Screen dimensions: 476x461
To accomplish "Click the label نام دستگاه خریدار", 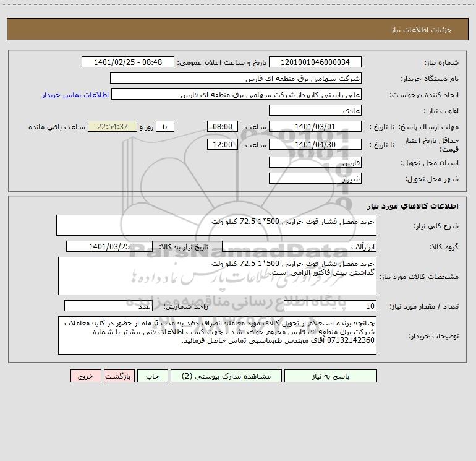I will [430, 79].
